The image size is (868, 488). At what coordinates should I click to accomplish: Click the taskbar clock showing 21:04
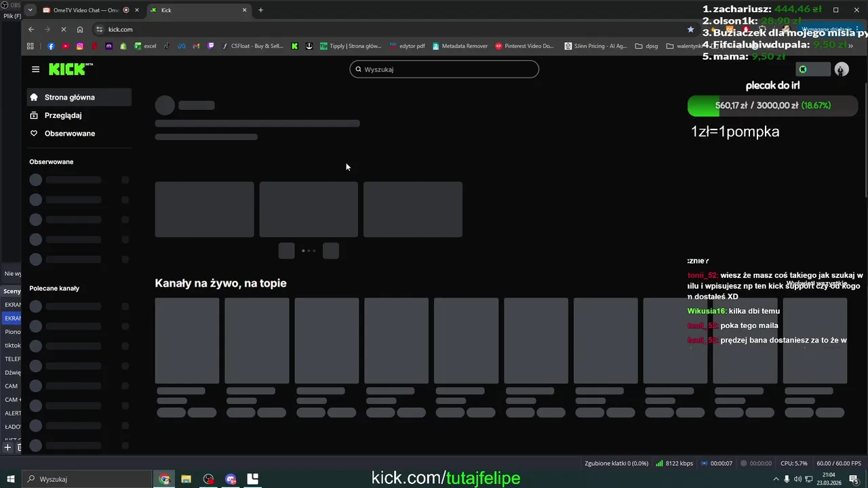(x=829, y=479)
